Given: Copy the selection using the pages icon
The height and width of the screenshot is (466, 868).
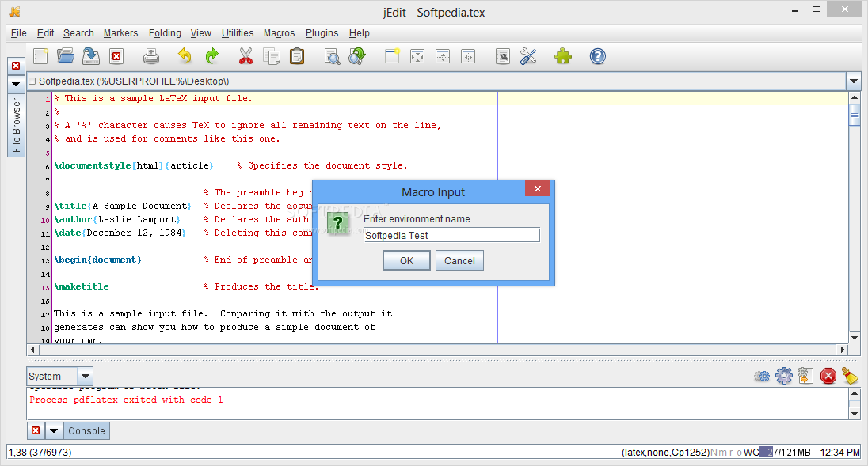Looking at the screenshot, I should [x=272, y=56].
